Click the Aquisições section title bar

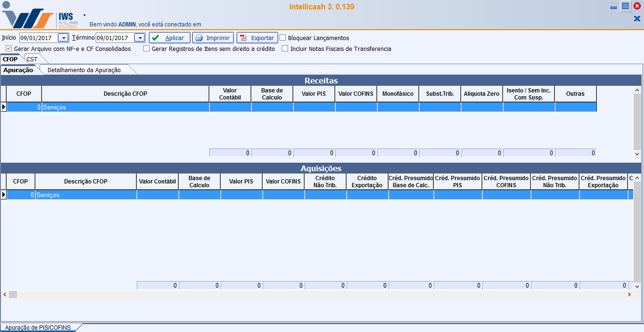click(321, 168)
